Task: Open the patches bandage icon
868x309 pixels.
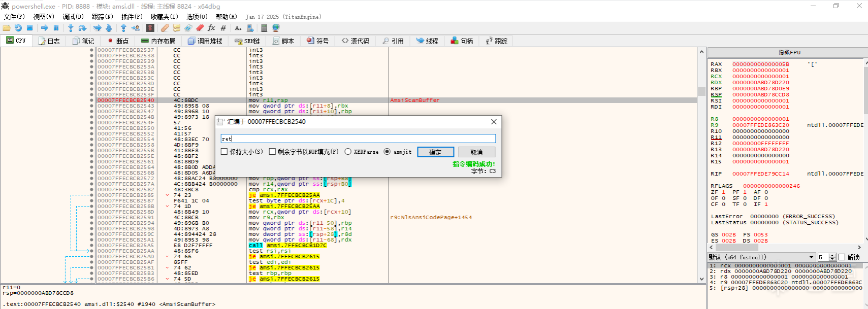Action: pos(165,28)
